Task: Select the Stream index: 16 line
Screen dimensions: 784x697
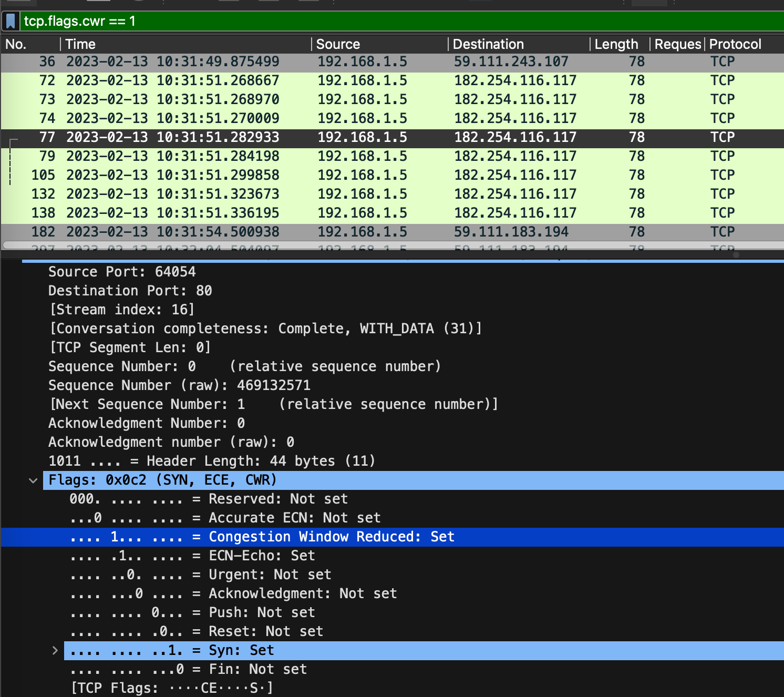Action: point(122,310)
